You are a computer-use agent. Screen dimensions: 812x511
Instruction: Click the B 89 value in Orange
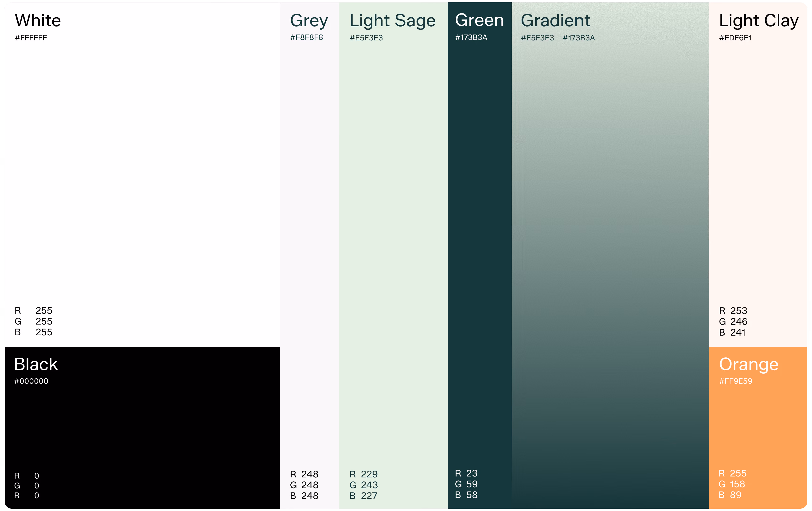click(730, 495)
